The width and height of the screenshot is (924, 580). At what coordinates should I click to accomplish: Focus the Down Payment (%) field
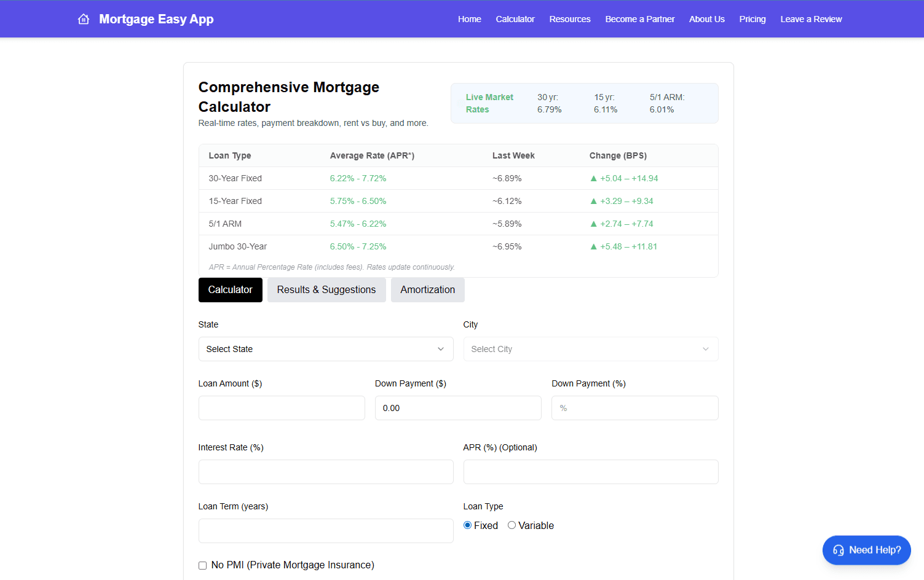[x=635, y=408]
